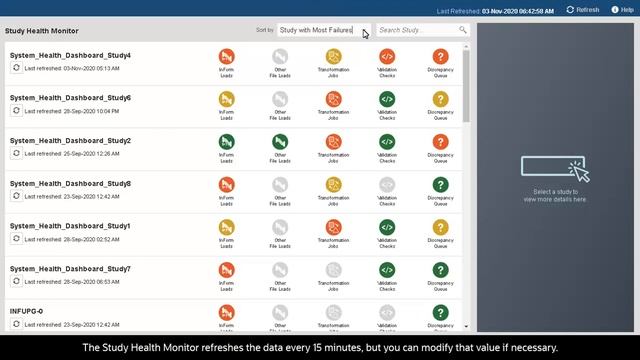This screenshot has width=640, height=360.
Task: Select System_Health_Dashboard_Study8 study name
Action: point(70,184)
